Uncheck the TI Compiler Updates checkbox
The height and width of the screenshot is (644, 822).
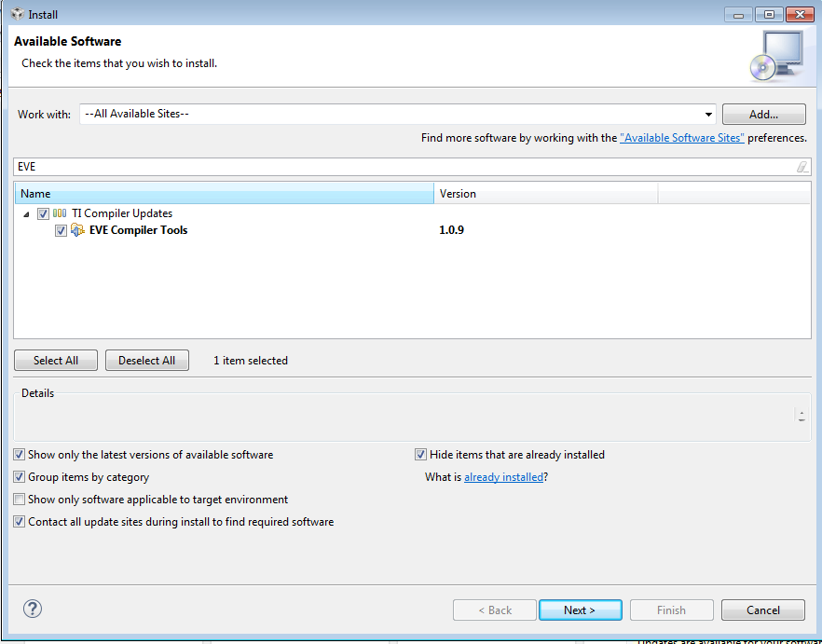click(x=43, y=213)
